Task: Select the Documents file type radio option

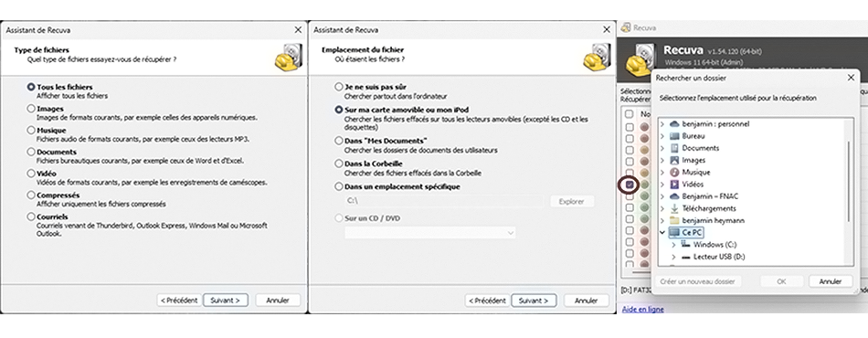Action: tap(31, 152)
